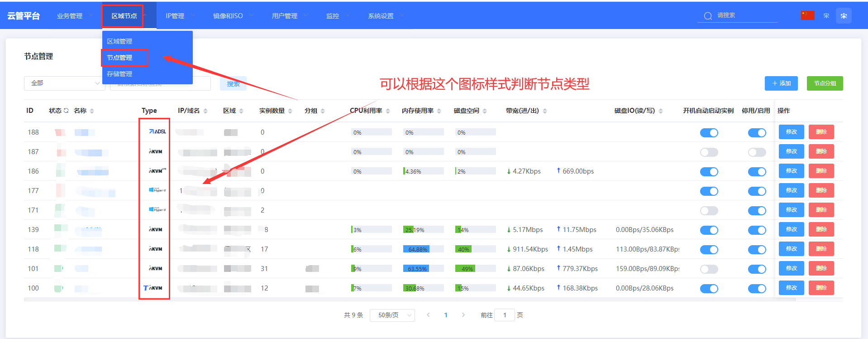
Task: Click the search magnifier icon in top bar
Action: pyautogui.click(x=708, y=16)
